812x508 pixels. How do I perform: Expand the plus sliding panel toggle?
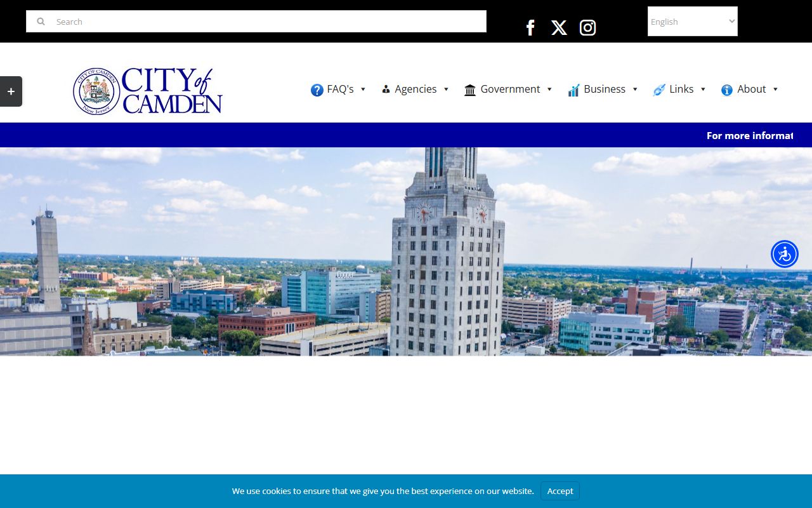pos(11,91)
